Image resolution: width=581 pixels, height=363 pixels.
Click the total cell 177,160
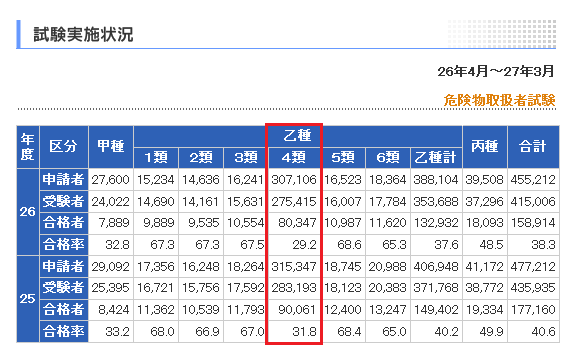coord(533,310)
